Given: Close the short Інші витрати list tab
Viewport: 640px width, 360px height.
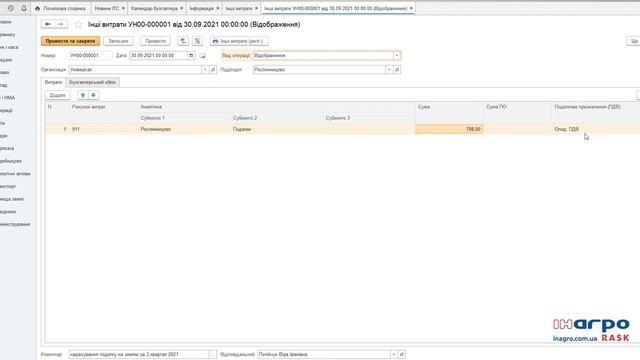Looking at the screenshot, I should tap(256, 8).
